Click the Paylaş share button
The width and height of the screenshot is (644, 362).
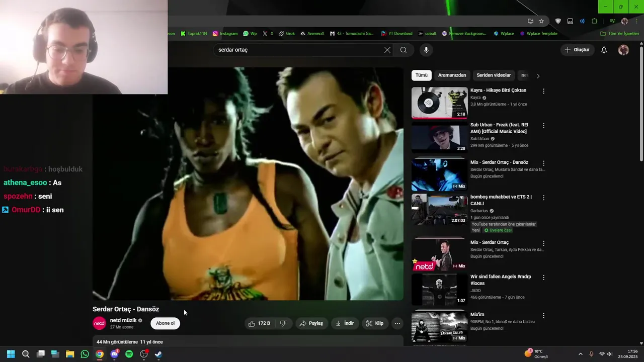click(311, 323)
